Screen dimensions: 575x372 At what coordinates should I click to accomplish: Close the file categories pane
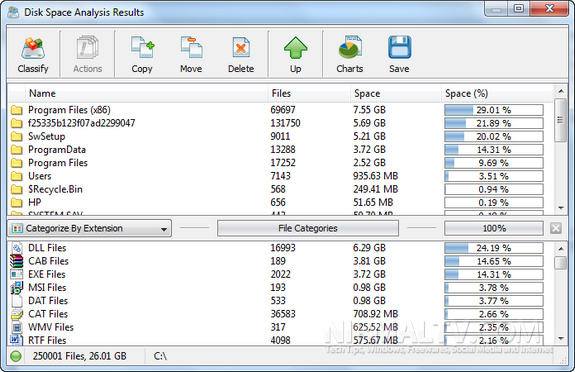click(556, 228)
